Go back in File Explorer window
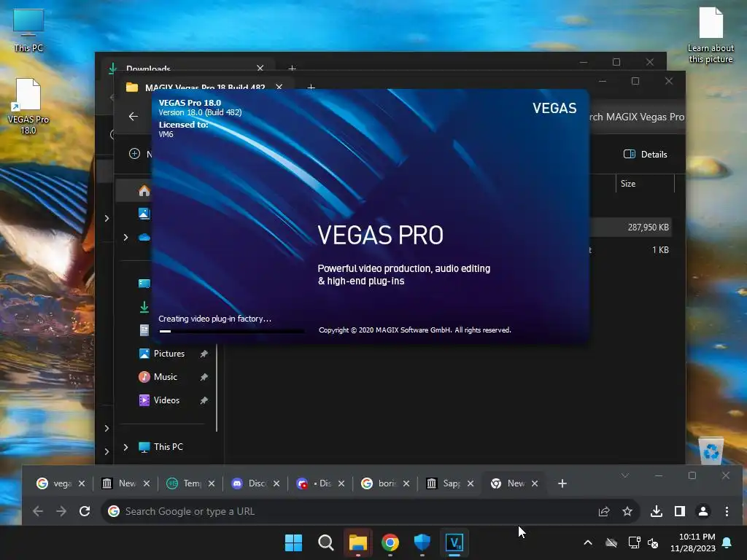This screenshot has height=560, width=747. 133,116
